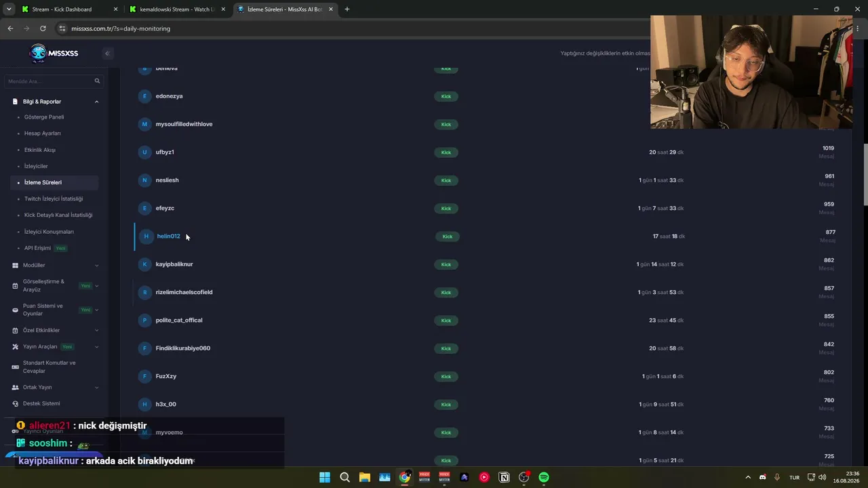Viewport: 868px width, 488px height.
Task: Expand the Ortak Yayın chevron
Action: [x=96, y=387]
